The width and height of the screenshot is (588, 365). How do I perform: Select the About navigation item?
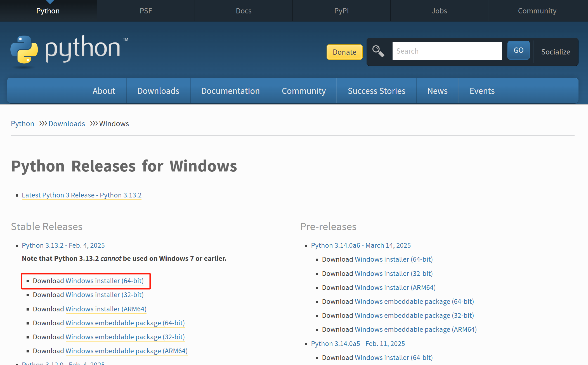[x=104, y=91]
